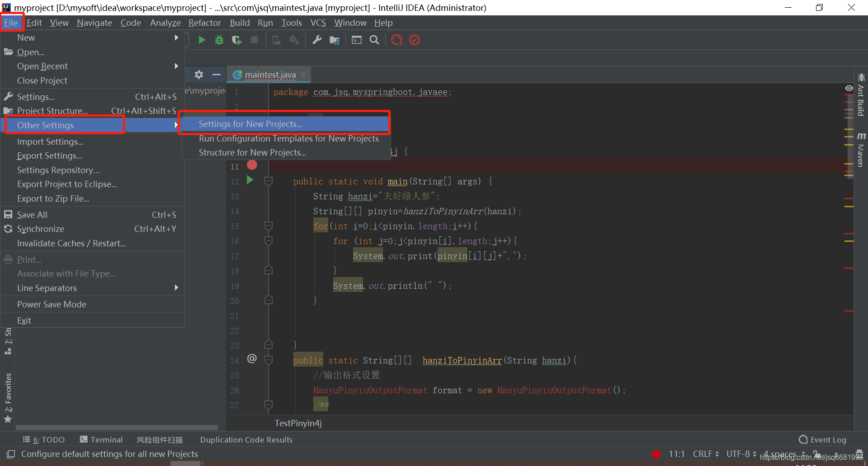Click Synchronize in File menu

click(93, 229)
